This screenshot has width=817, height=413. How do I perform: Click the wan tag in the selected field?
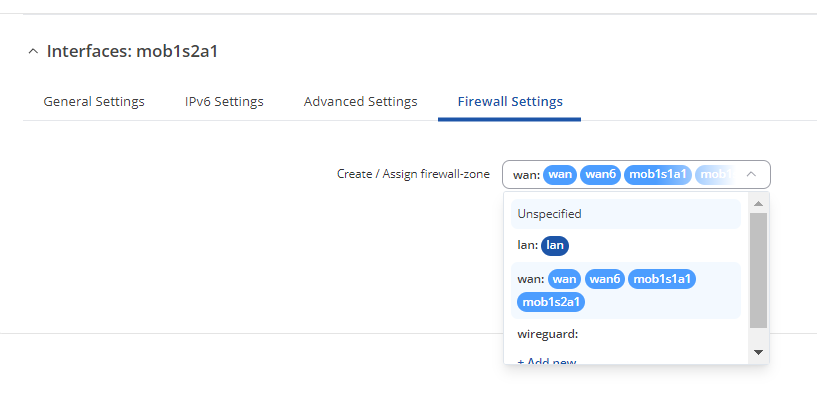[x=561, y=174]
